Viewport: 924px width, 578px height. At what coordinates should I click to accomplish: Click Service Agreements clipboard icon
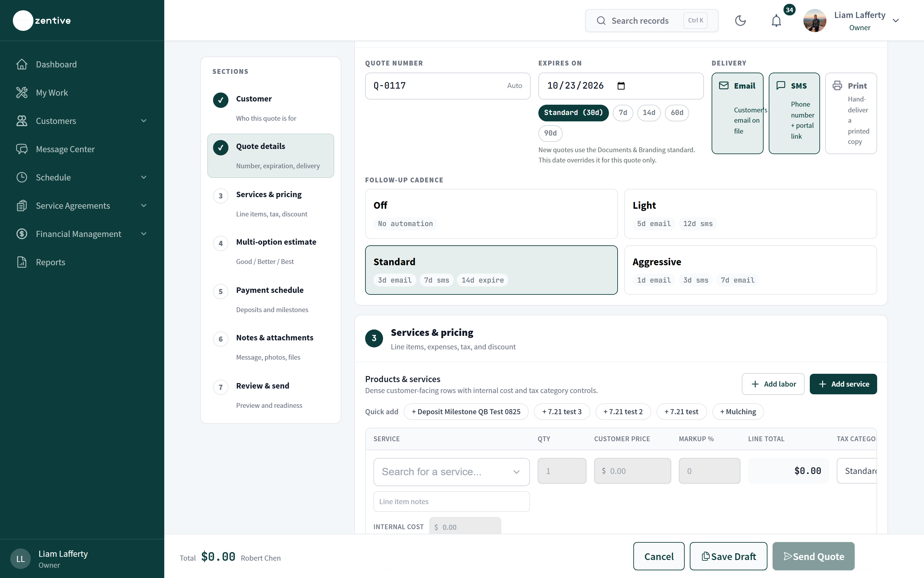(x=22, y=206)
